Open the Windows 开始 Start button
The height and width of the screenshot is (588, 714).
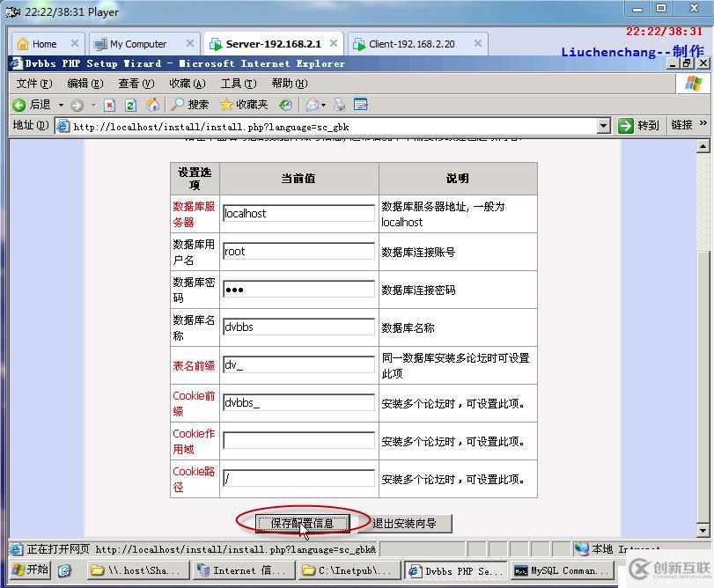(x=31, y=570)
